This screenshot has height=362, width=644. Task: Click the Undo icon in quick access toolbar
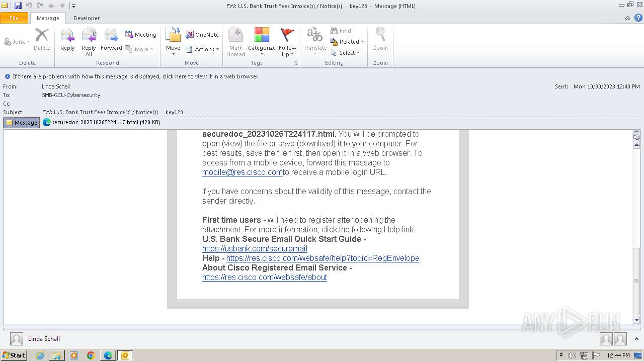[29, 6]
